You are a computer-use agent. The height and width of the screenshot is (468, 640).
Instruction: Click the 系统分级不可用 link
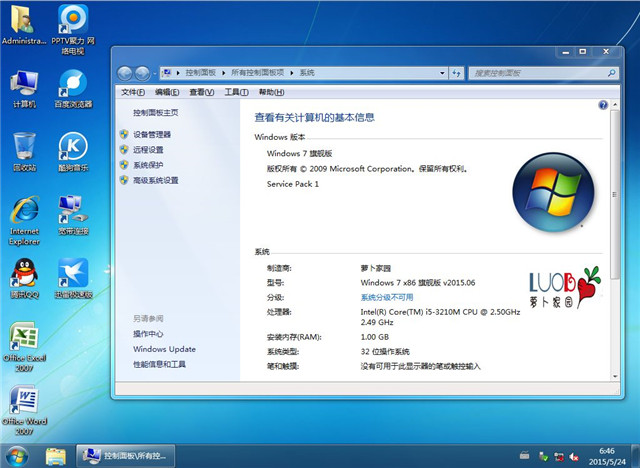pos(387,297)
